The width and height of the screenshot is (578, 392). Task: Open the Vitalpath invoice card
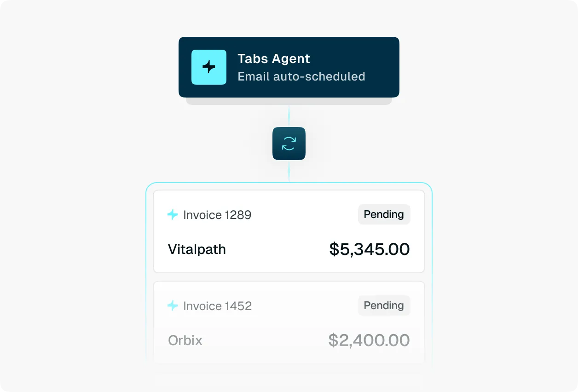point(289,231)
